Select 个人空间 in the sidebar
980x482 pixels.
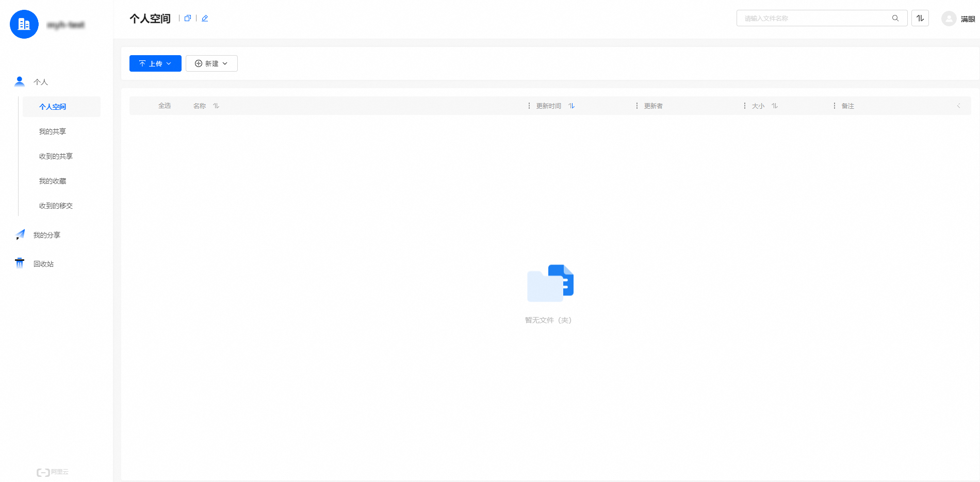coord(61,107)
